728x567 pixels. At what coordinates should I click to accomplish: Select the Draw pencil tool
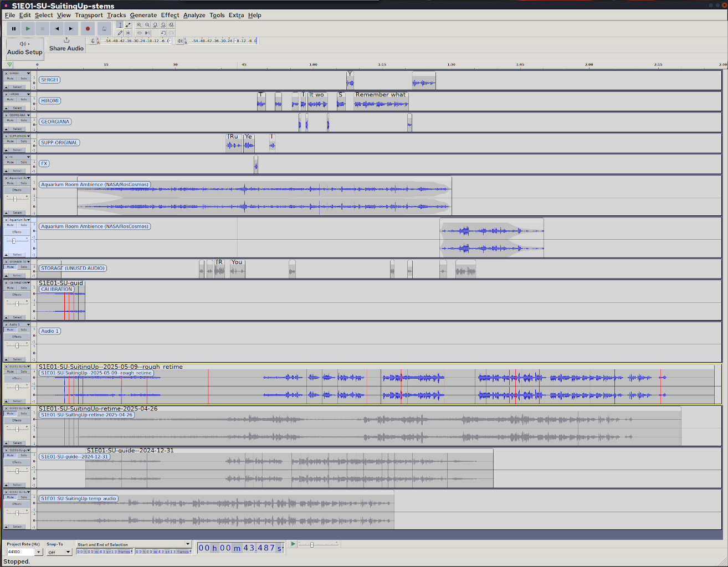[x=120, y=33]
